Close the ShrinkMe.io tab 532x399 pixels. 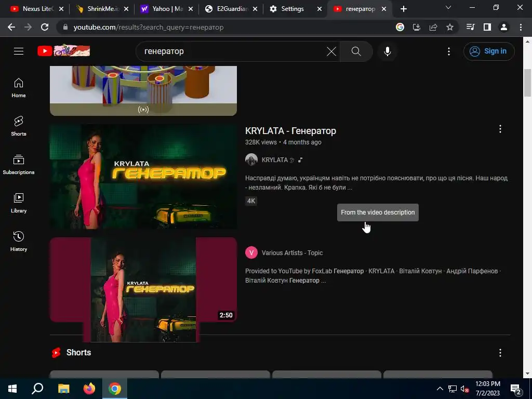pyautogui.click(x=126, y=9)
